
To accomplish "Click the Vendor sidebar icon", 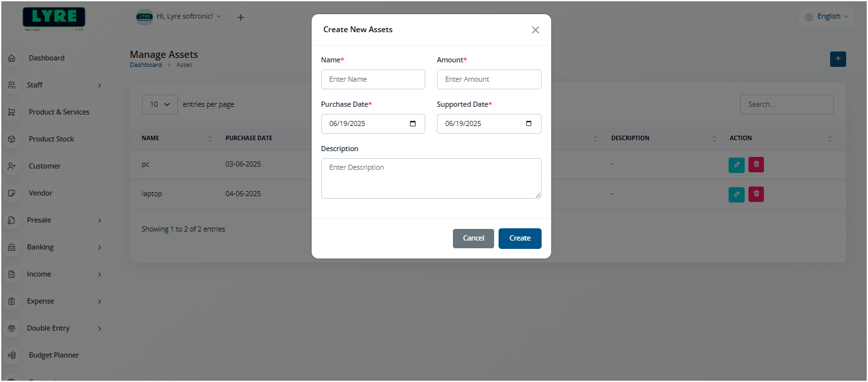I will point(12,193).
